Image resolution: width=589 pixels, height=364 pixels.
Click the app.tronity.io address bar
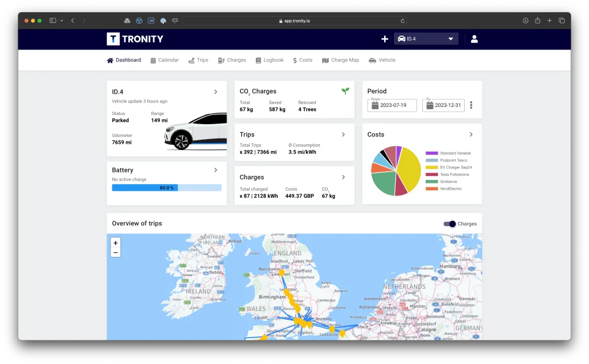(x=294, y=21)
